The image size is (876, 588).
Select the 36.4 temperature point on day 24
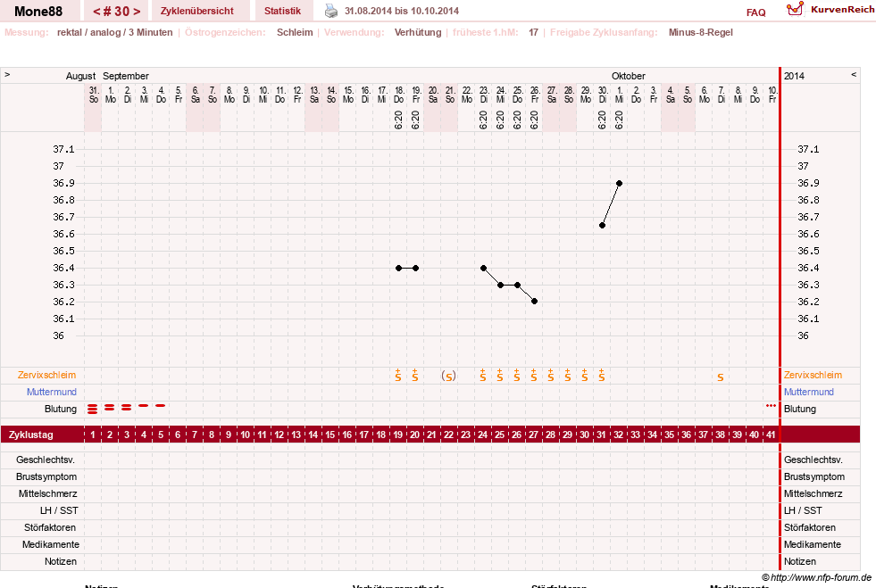(483, 268)
